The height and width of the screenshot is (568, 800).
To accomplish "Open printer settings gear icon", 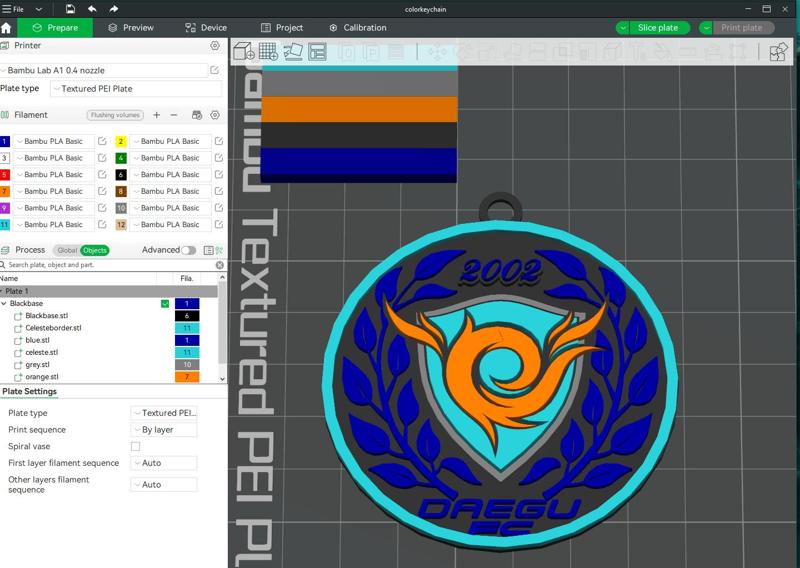I will [215, 45].
